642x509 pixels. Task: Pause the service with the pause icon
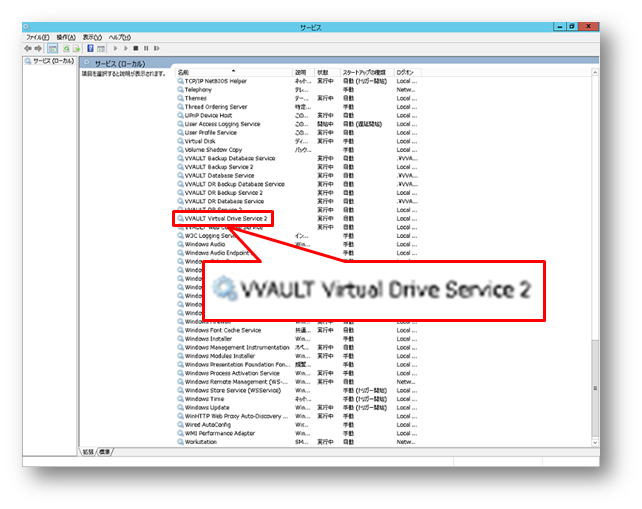click(146, 48)
